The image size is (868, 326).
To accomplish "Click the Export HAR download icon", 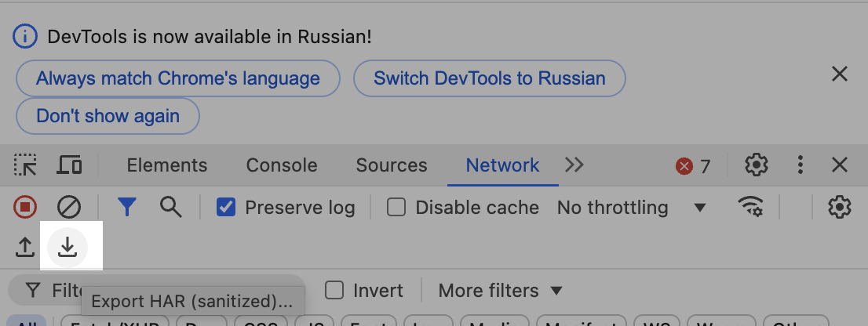I will 67,247.
